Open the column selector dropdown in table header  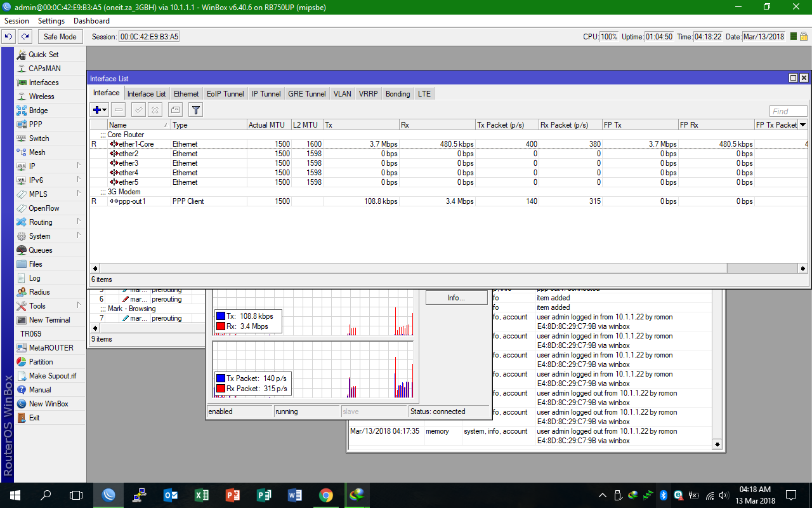[x=803, y=125]
